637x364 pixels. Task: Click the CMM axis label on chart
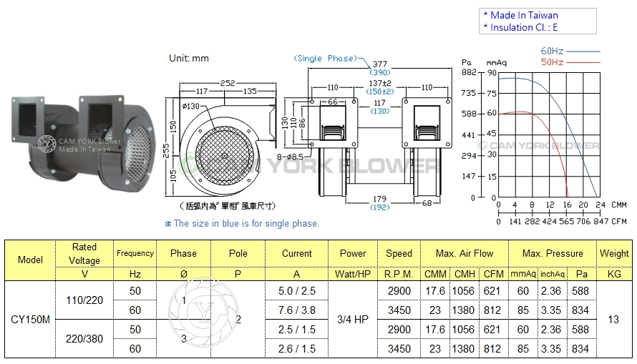pos(618,205)
